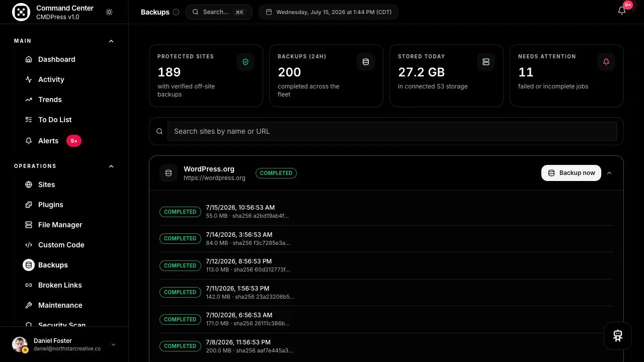Collapse the OPERATIONS sidebar section

click(111, 166)
